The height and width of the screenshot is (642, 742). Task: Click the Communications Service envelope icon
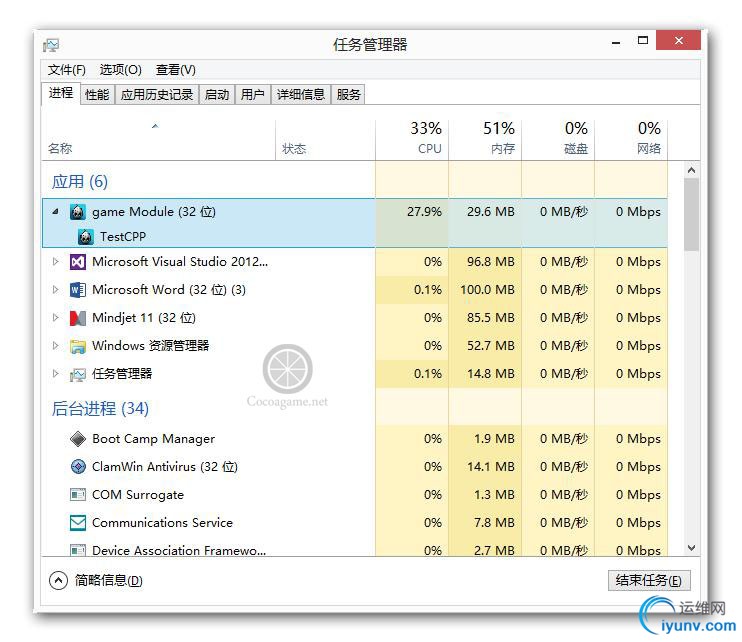click(78, 523)
